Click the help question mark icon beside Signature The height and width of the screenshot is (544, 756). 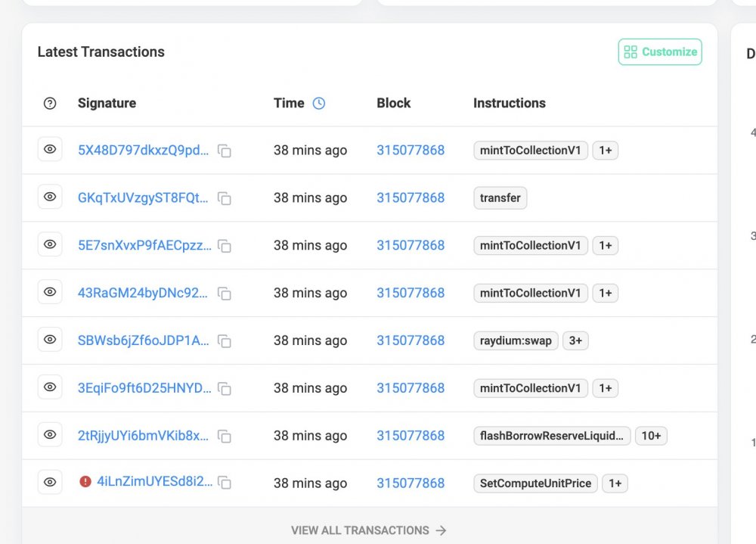point(50,104)
